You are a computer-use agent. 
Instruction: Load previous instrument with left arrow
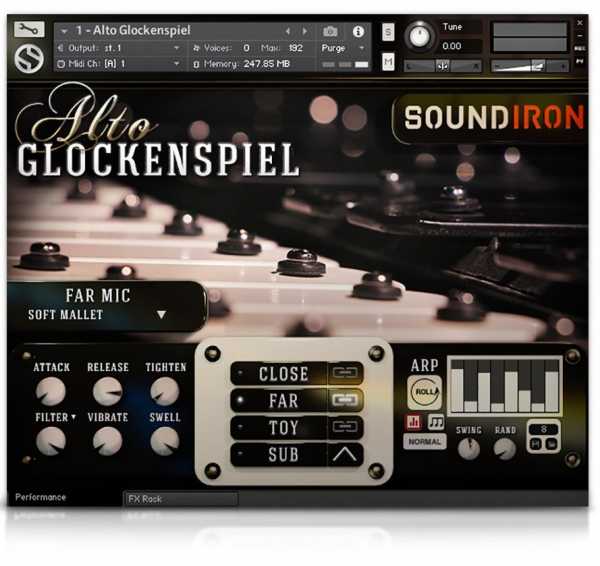(x=288, y=31)
